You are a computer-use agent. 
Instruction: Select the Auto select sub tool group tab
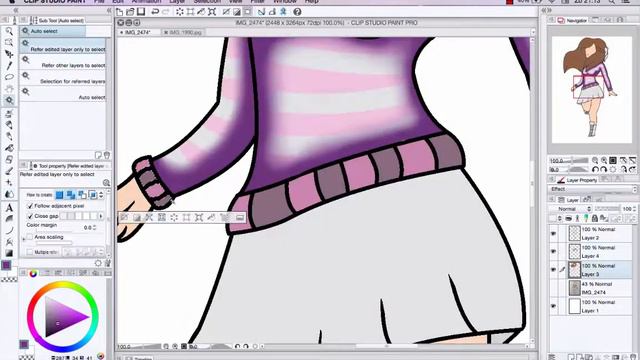(x=53, y=31)
